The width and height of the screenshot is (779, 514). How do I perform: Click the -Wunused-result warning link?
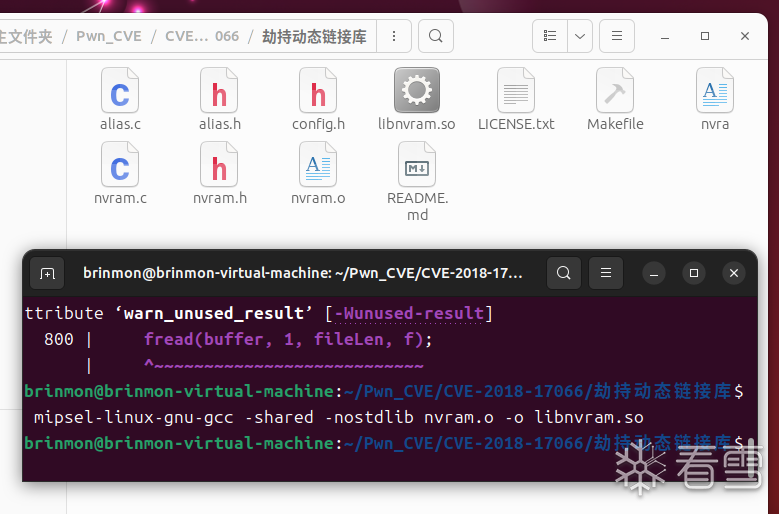tap(409, 313)
